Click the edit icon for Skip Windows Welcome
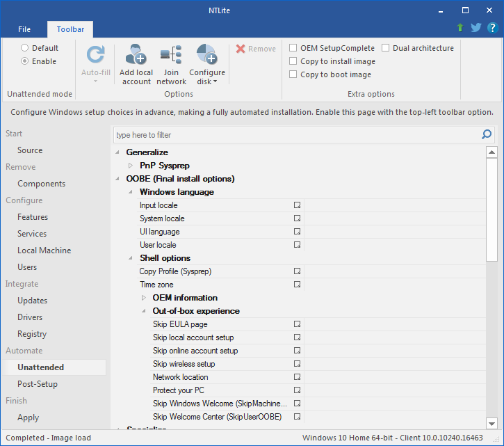504x446 pixels. (297, 403)
